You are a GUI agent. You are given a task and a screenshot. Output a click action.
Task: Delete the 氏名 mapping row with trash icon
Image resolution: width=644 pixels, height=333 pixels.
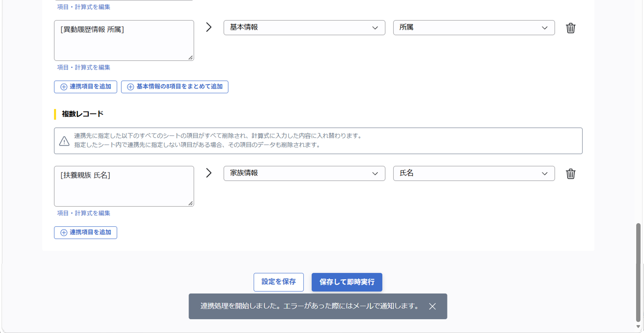[571, 173]
